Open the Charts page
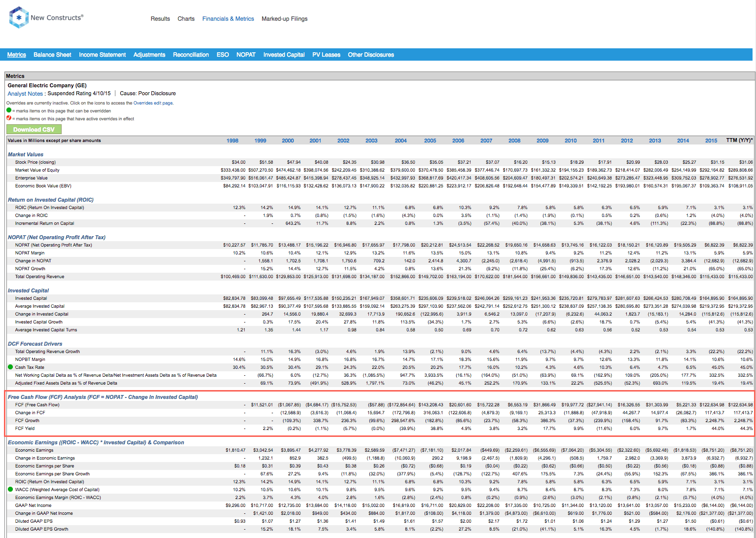This screenshot has height=538, width=756. point(186,19)
